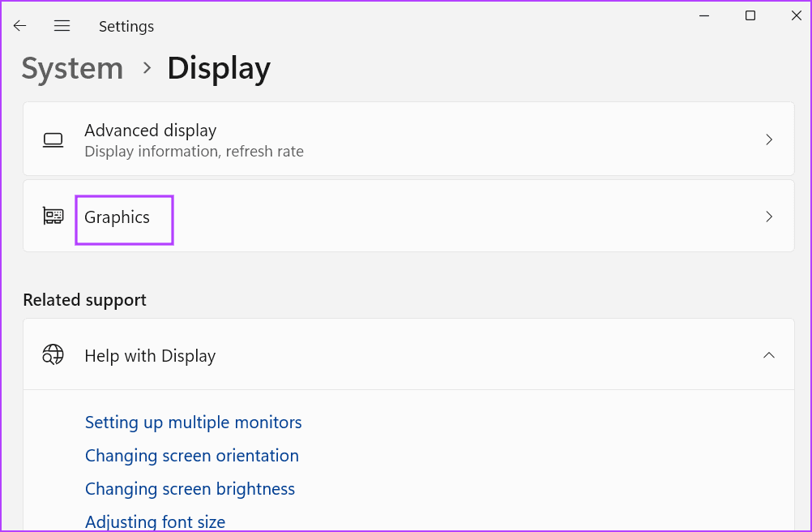The image size is (812, 532).
Task: Open the Graphics row chevron arrow
Action: [769, 217]
